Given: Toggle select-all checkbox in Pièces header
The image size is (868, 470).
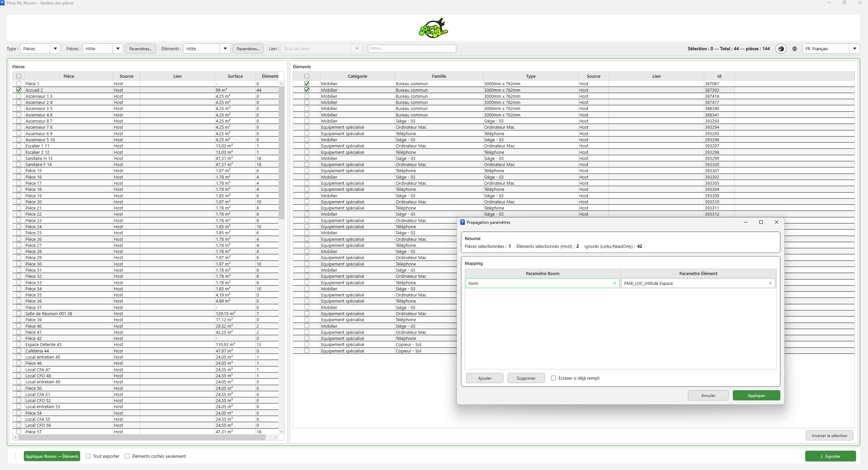Looking at the screenshot, I should tap(19, 76).
